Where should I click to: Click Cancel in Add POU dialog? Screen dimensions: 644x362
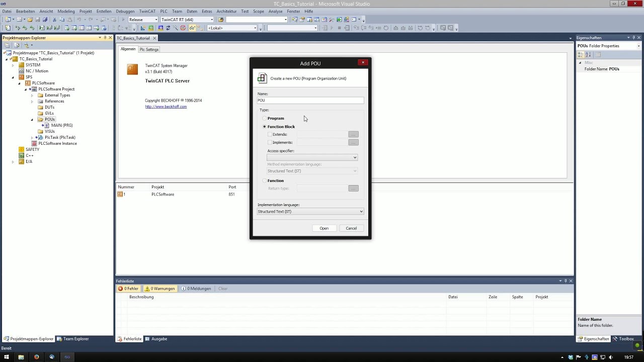[351, 228]
